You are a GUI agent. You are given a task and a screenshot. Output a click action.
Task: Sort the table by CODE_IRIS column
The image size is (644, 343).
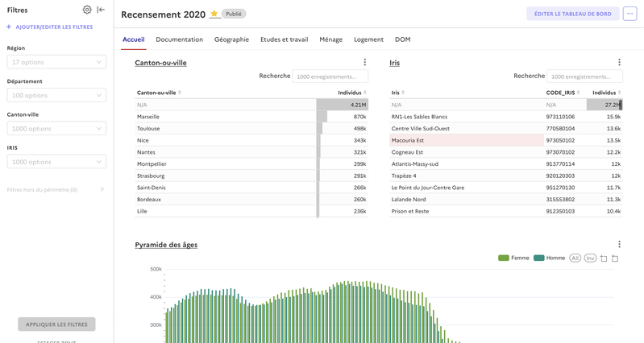point(563,93)
